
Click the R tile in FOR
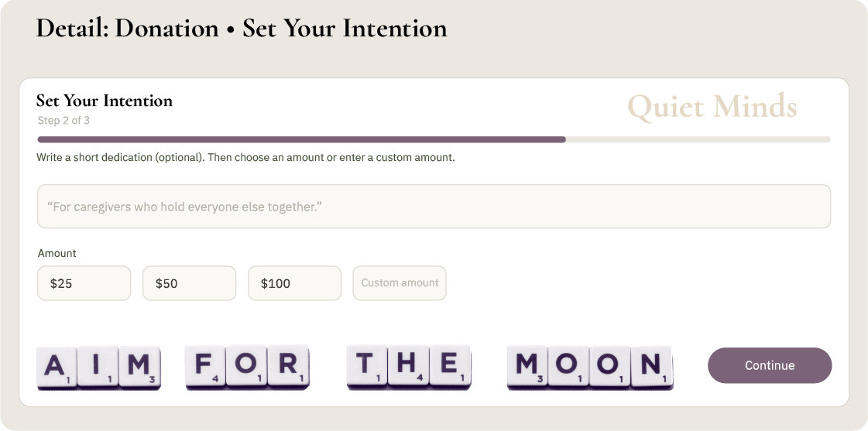pos(289,367)
